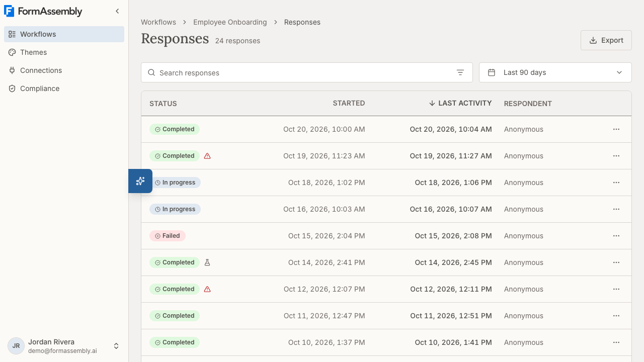This screenshot has width=644, height=362.
Task: Click the test flask icon on Oct 14 row
Action: click(x=207, y=262)
